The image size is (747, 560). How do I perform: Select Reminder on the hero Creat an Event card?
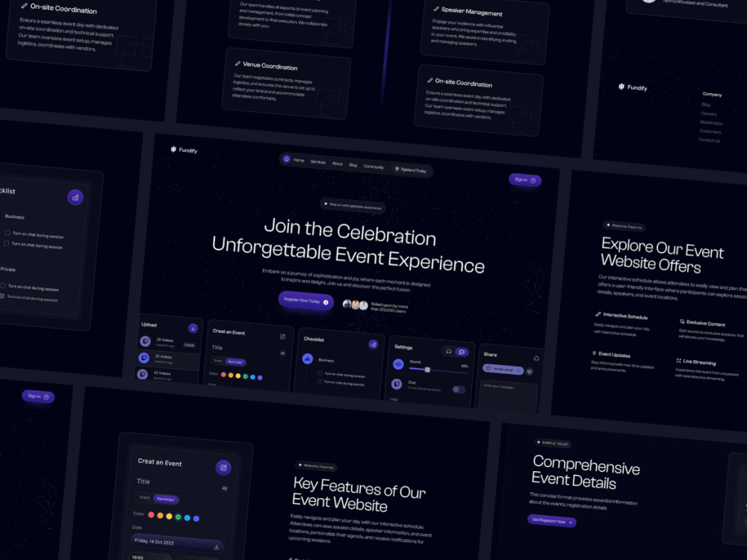[x=235, y=362]
